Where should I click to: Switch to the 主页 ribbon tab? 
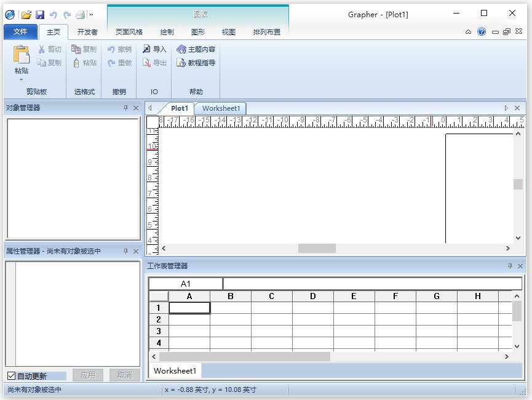(54, 32)
